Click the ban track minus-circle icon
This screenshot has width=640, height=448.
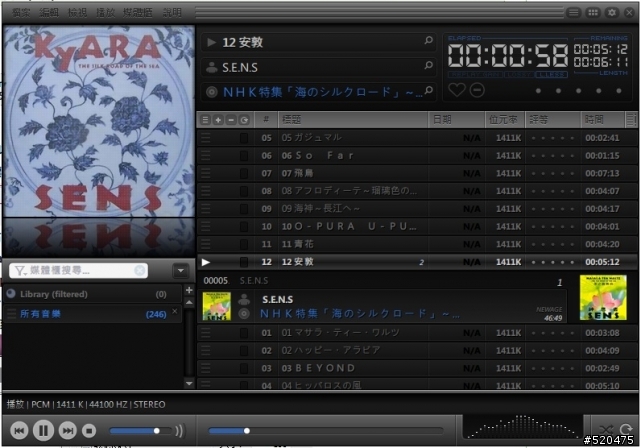[x=477, y=90]
